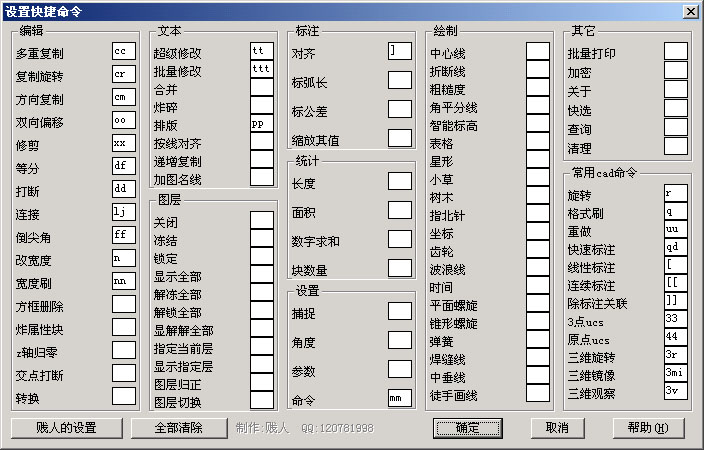Image resolution: width=704 pixels, height=450 pixels.
Task: Focus the 批量打印 shortcut field
Action: (676, 51)
